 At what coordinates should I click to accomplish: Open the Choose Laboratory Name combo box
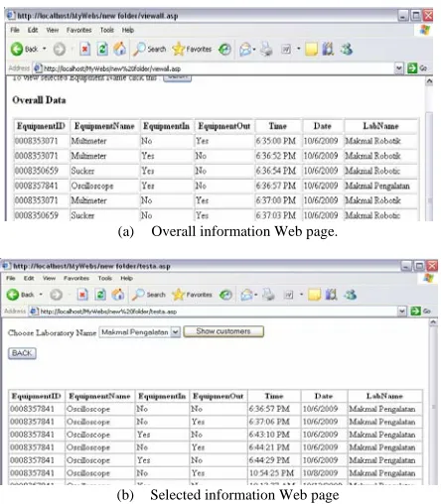139,332
